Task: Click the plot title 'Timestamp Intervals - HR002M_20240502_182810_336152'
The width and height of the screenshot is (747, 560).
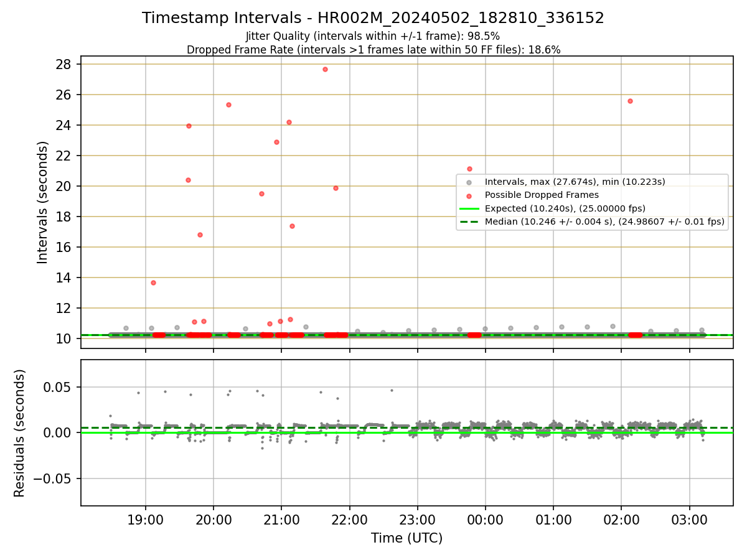Action: pyautogui.click(x=373, y=18)
